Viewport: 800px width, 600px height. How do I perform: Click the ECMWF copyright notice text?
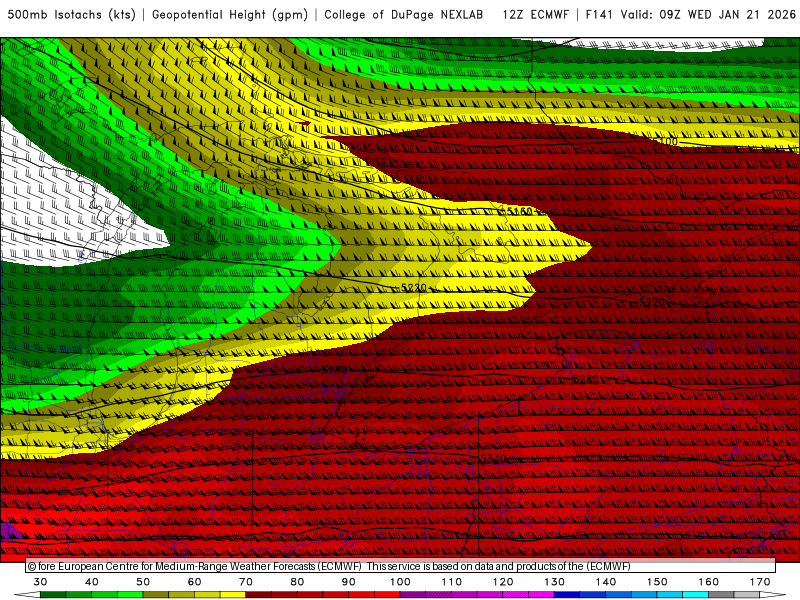[x=329, y=566]
